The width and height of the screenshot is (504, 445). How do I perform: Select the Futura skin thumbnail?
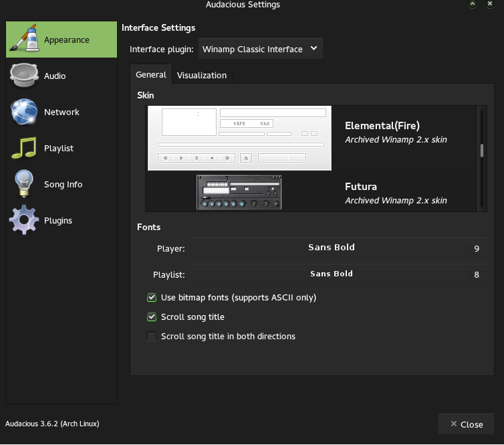coord(239,193)
